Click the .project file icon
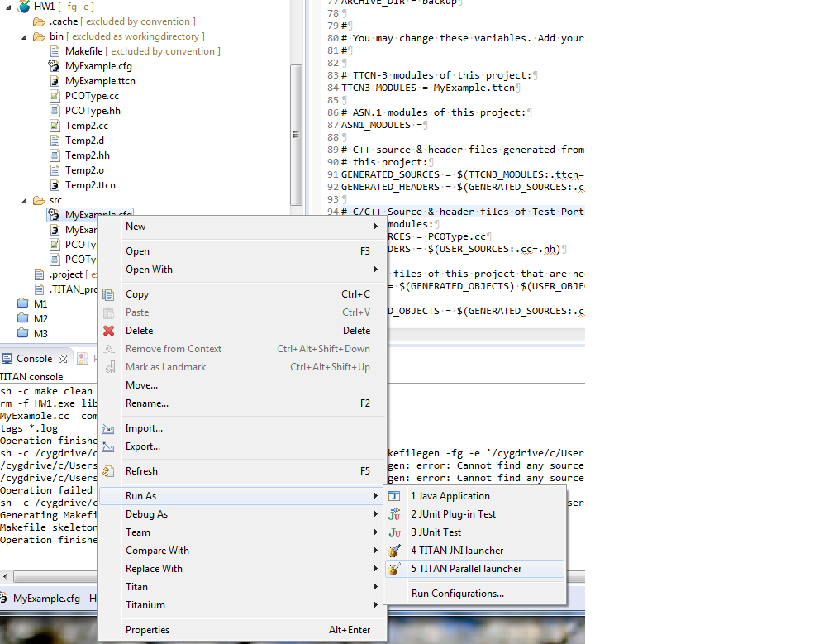This screenshot has height=644, width=833. point(39,274)
